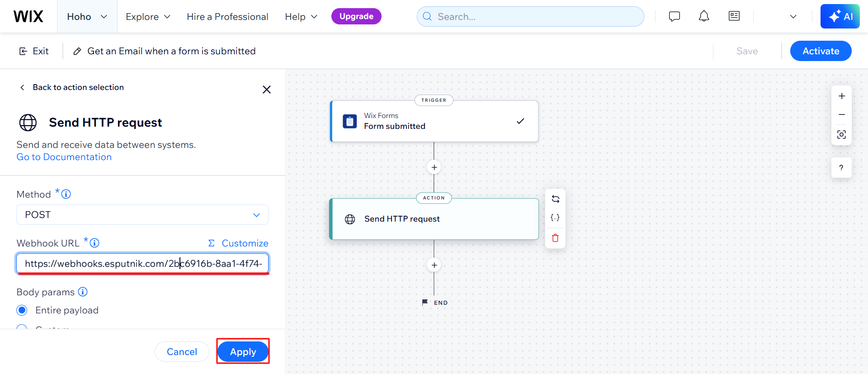Open the Hoho site dropdown

[87, 17]
